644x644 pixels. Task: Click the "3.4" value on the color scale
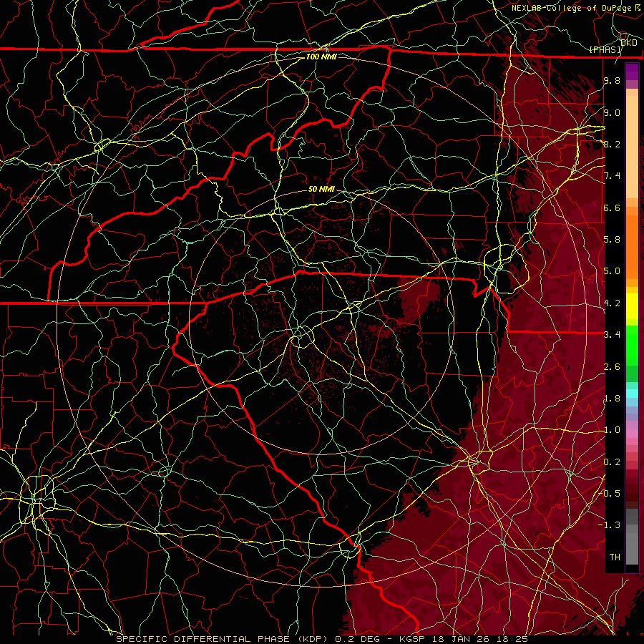(x=612, y=334)
